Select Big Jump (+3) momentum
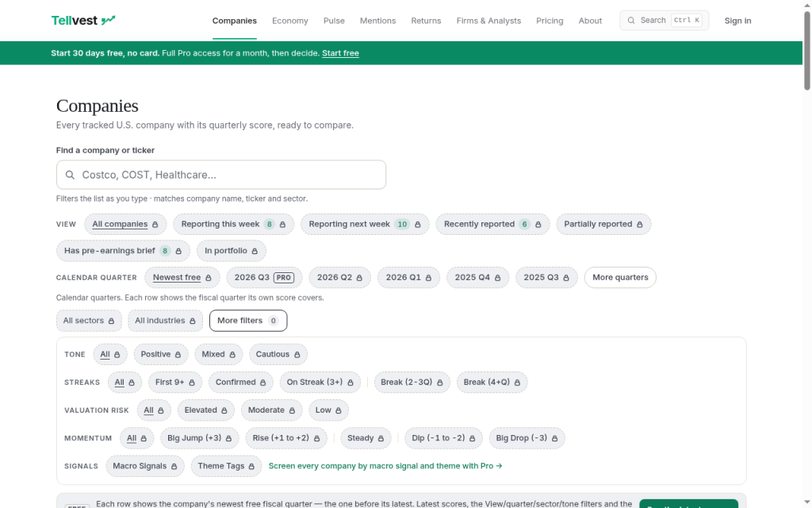Viewport: 812px width, 508px height. [199, 438]
